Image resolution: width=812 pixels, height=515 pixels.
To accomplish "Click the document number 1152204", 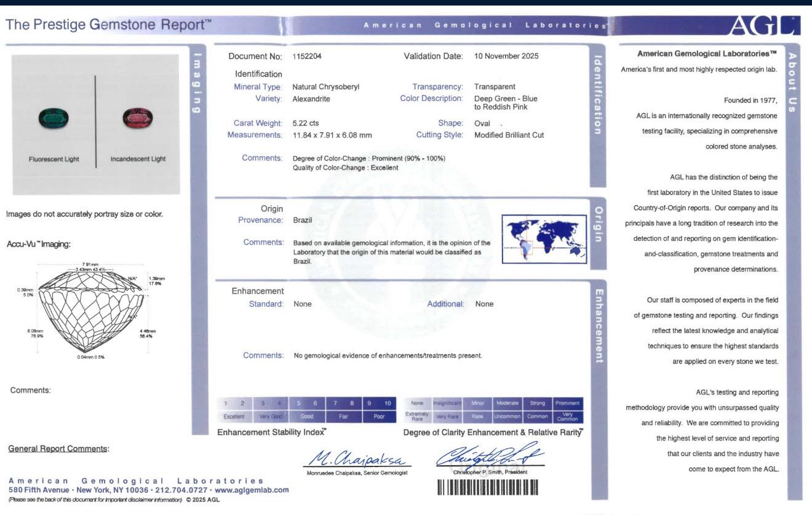I will [307, 57].
